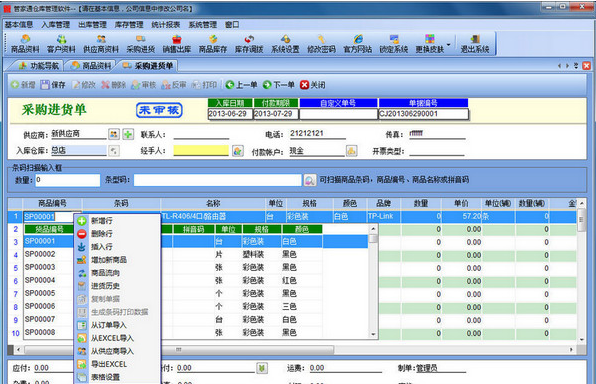The image size is (596, 384).
Task: Click the 删除 button in the form toolbar
Action: click(114, 85)
